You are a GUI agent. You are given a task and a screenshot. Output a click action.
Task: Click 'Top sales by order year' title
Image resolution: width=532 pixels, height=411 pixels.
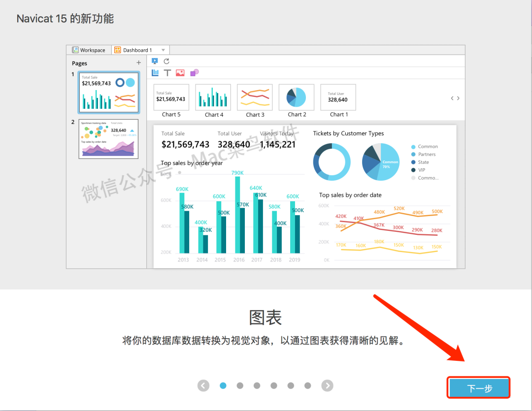pos(192,163)
